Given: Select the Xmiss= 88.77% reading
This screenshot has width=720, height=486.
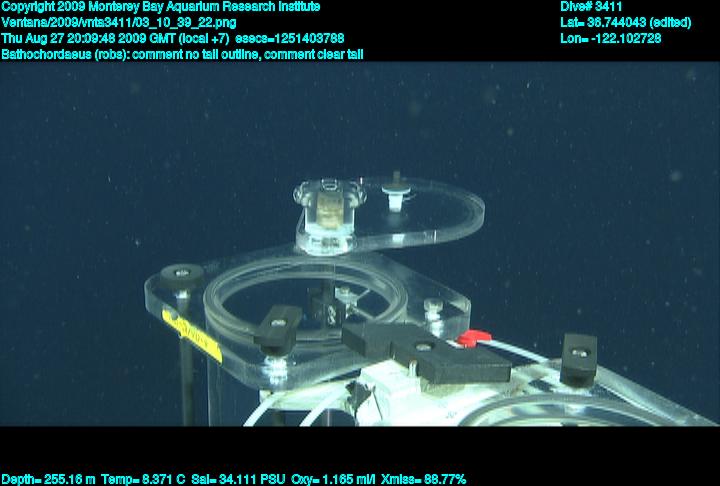Looking at the screenshot, I should click(x=423, y=480).
